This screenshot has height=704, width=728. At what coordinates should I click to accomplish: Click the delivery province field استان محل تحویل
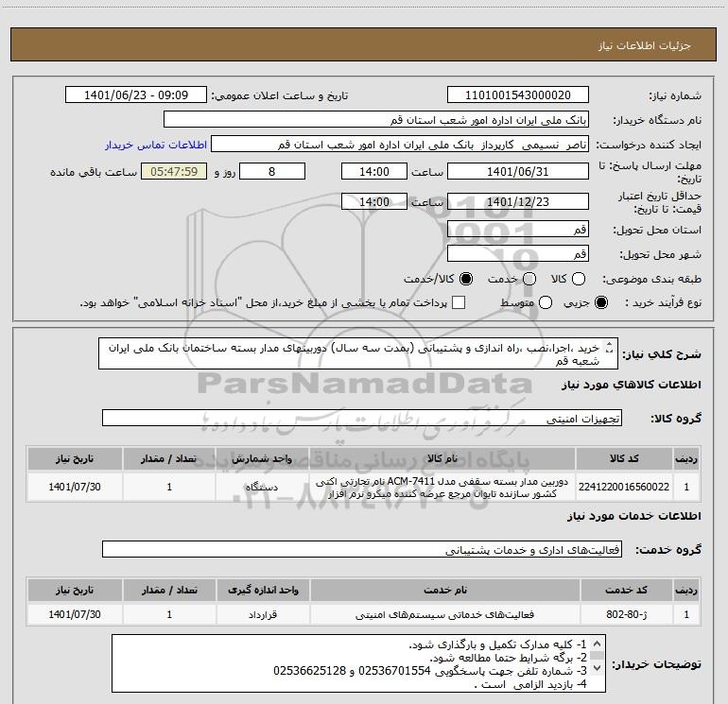[x=518, y=230]
